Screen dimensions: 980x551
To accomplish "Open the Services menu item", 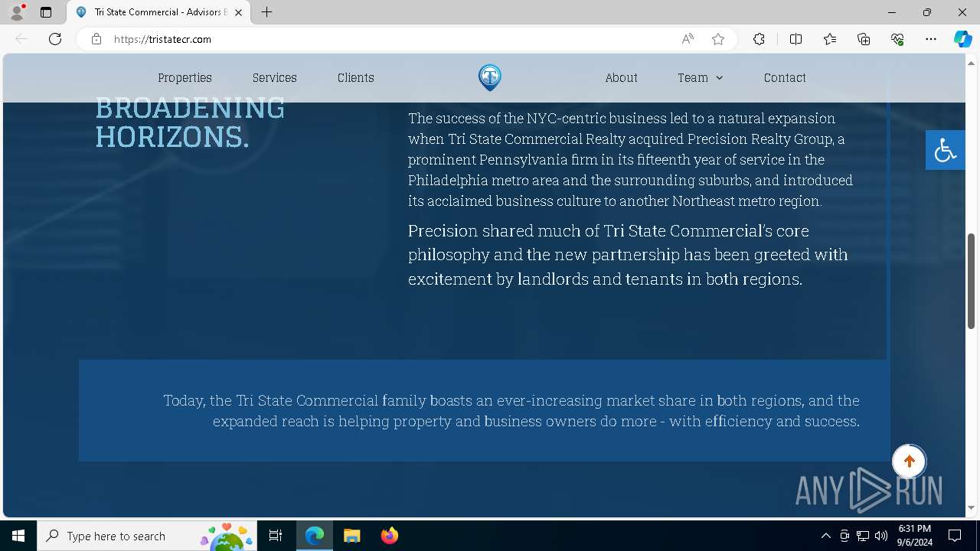I will [275, 78].
